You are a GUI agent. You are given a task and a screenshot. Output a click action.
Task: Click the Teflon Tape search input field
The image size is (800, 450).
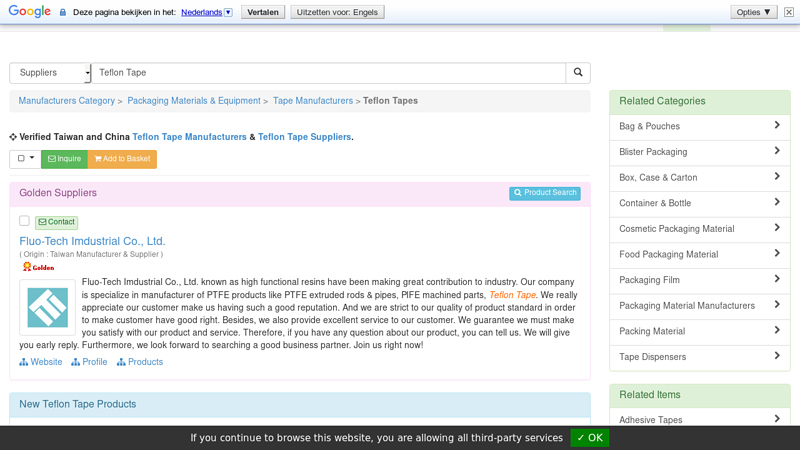coord(328,73)
